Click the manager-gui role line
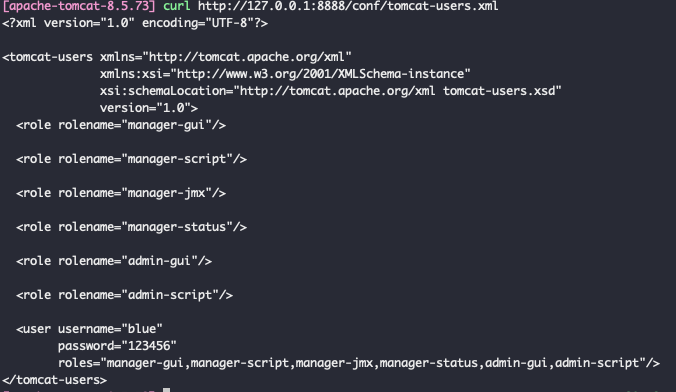Image resolution: width=676 pixels, height=392 pixels. click(121, 125)
